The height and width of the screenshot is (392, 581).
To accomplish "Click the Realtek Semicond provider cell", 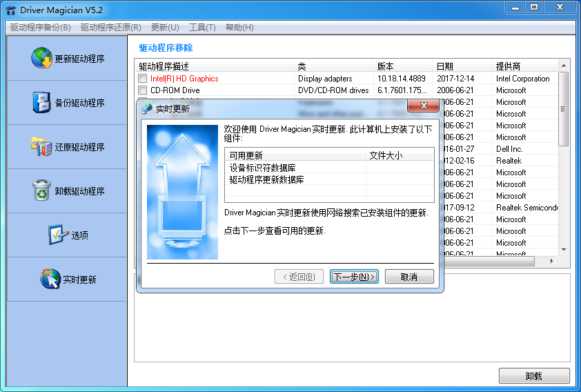I will click(x=526, y=208).
